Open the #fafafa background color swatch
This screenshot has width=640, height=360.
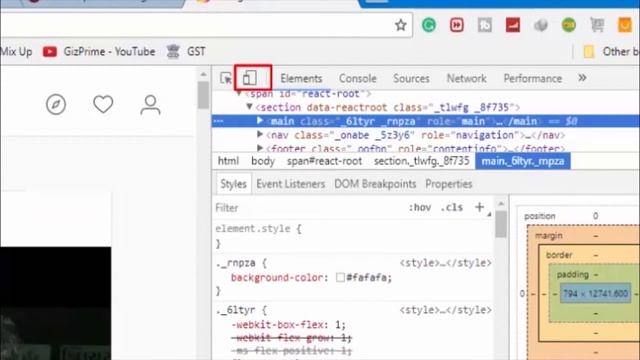pos(340,278)
